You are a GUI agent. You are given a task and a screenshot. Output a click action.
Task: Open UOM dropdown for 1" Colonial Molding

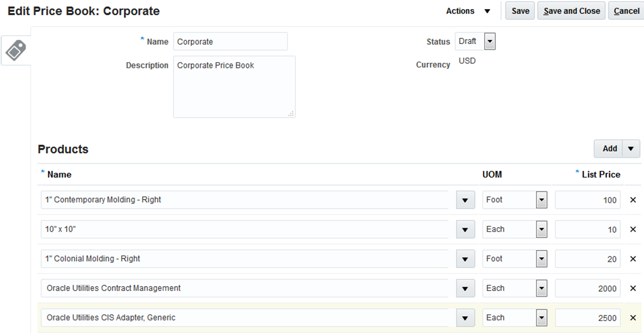click(542, 259)
